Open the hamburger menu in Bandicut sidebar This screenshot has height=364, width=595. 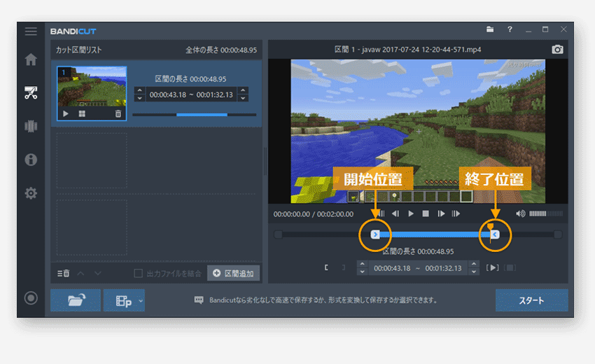tap(31, 31)
